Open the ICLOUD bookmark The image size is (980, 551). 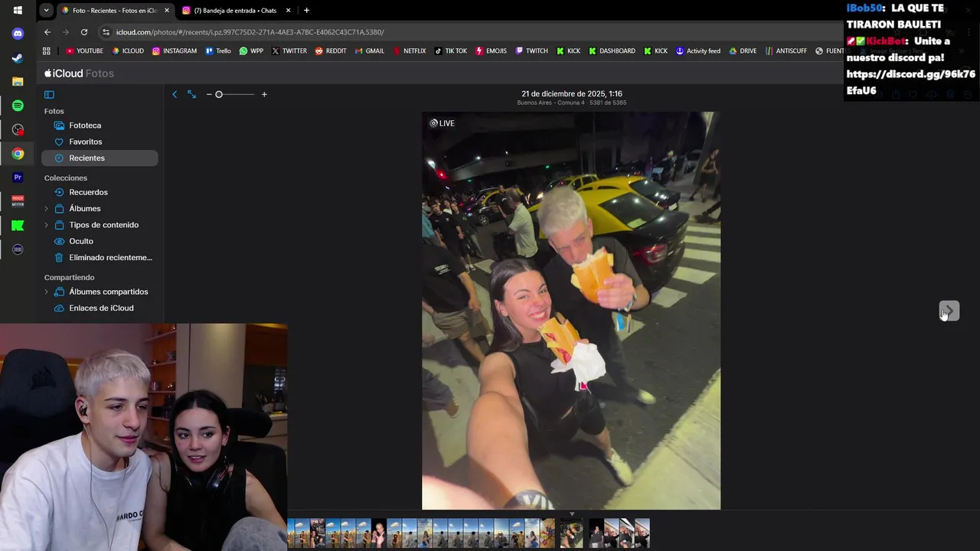128,51
